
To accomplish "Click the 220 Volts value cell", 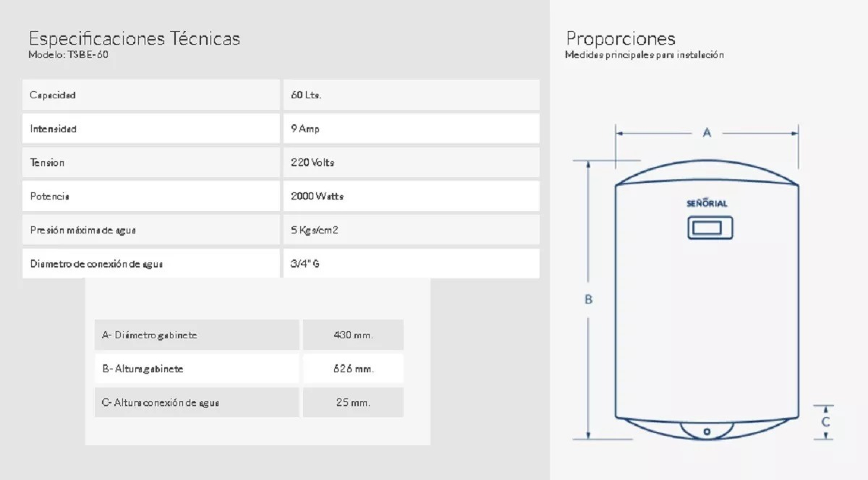I will point(312,163).
